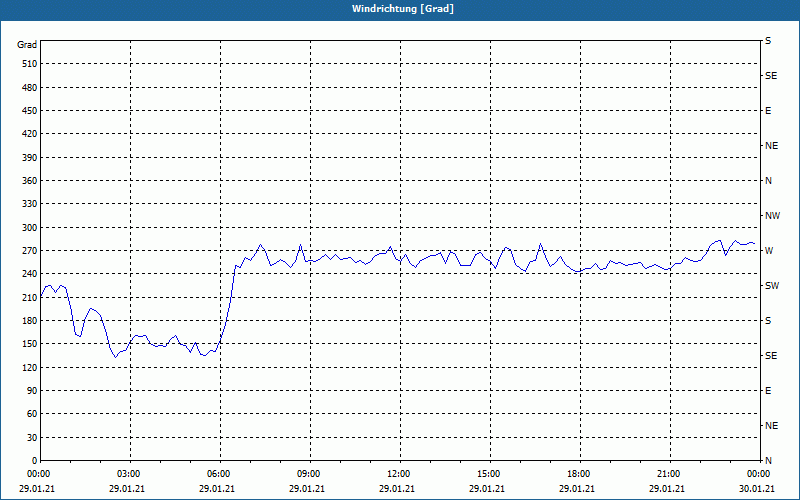Click the 29.01.21 date under 18:00

coord(577,489)
